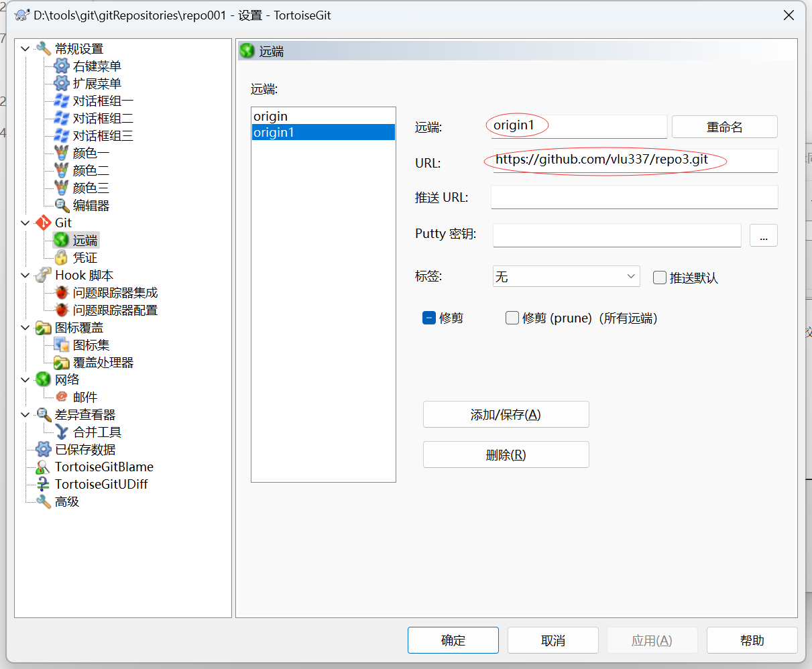Click the Windows flag icon beside 对话框组一
The image size is (812, 669).
pos(62,101)
